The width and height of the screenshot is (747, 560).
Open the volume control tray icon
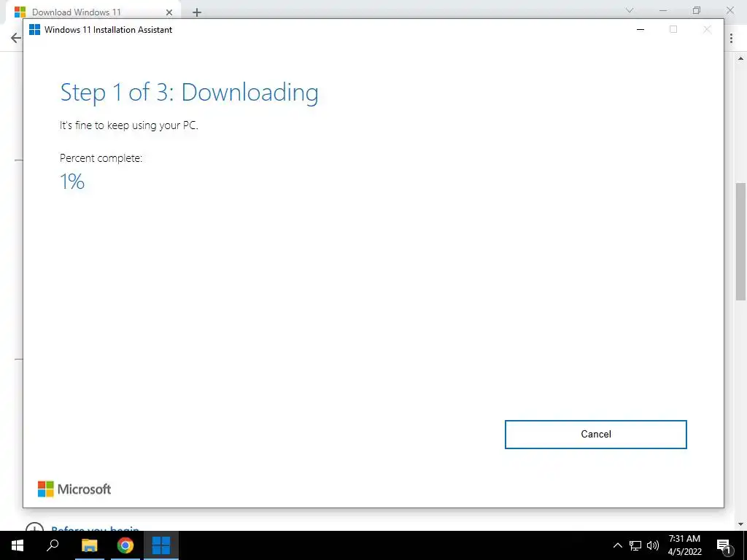point(653,545)
